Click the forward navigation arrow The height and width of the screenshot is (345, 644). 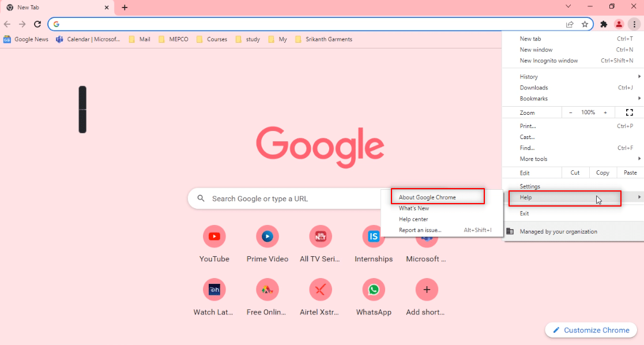point(22,24)
